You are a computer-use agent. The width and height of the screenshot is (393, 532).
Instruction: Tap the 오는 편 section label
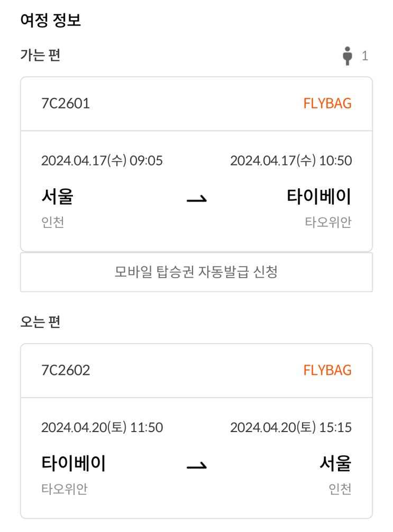coord(40,322)
